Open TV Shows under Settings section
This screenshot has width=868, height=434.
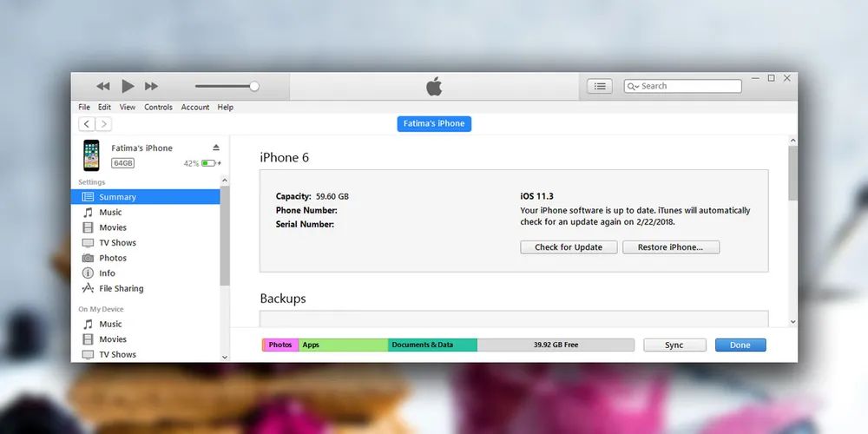[117, 243]
